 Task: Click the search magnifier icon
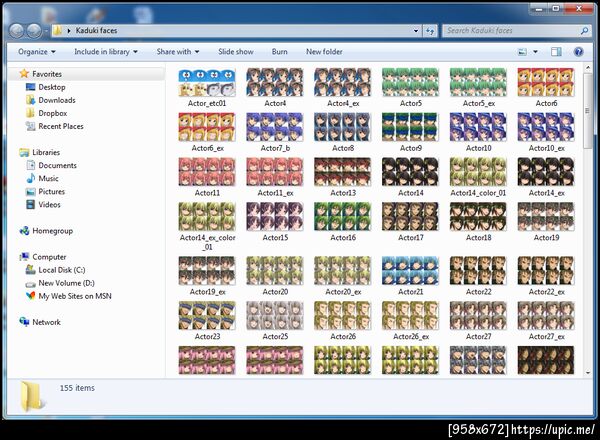point(584,31)
